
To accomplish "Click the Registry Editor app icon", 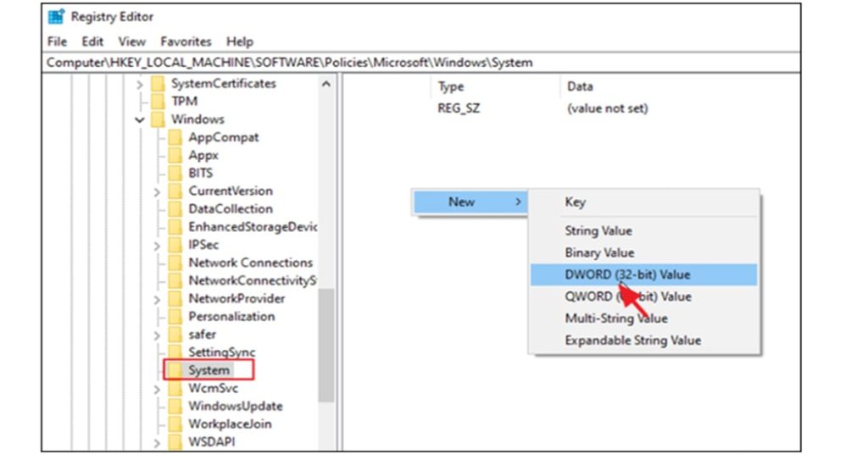I will click(x=56, y=17).
